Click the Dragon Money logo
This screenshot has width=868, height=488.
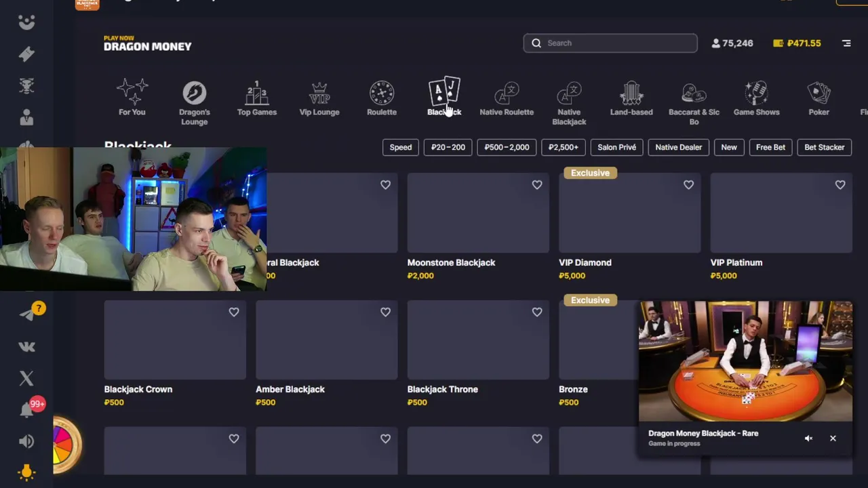click(147, 43)
